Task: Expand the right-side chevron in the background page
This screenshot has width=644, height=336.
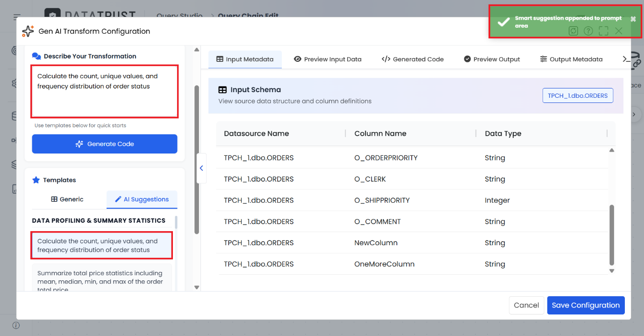Action: point(634,114)
